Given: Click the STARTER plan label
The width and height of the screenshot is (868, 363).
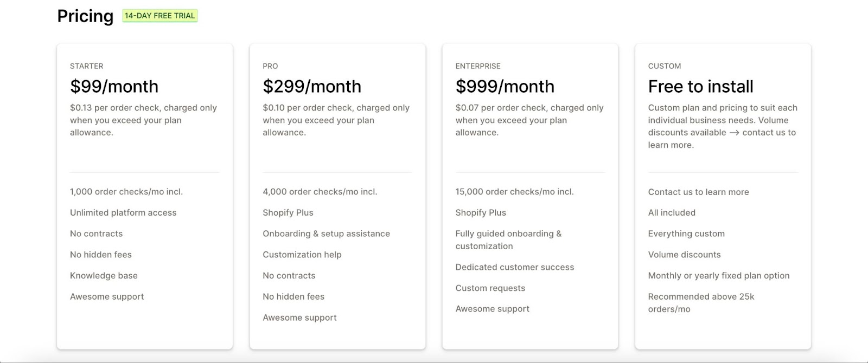Looking at the screenshot, I should tap(86, 66).
